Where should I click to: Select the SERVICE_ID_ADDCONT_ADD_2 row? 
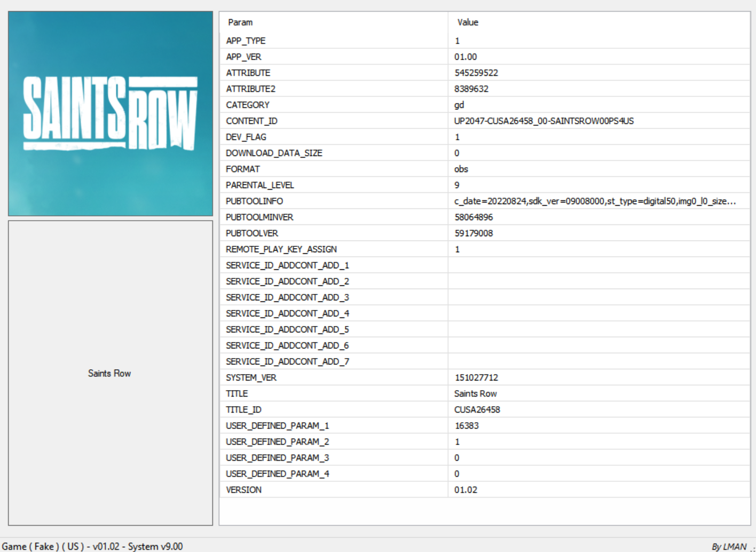485,281
